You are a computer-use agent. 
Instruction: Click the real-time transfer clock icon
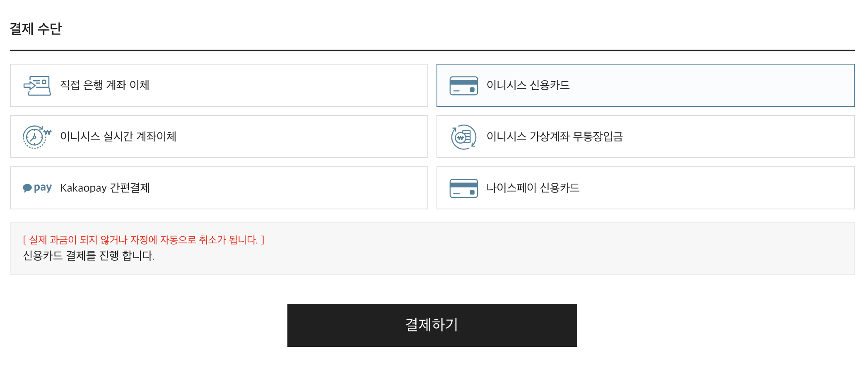36,137
